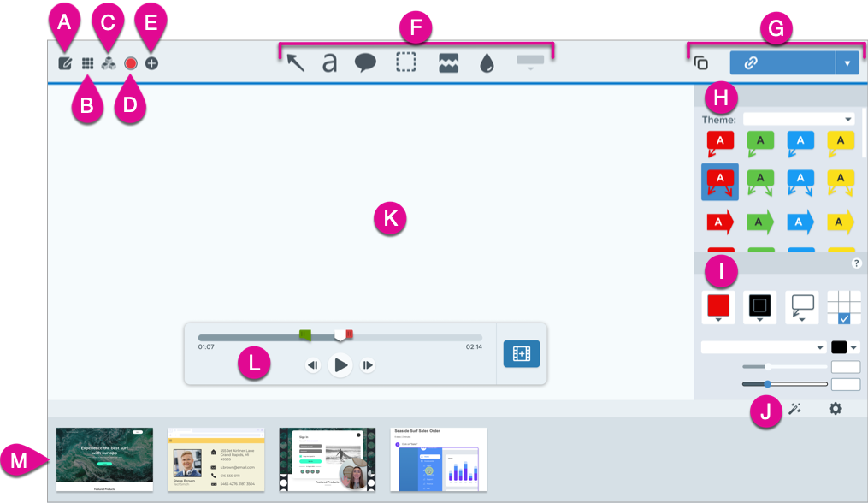
Task: Select the Blur droplet tool
Action: (487, 62)
